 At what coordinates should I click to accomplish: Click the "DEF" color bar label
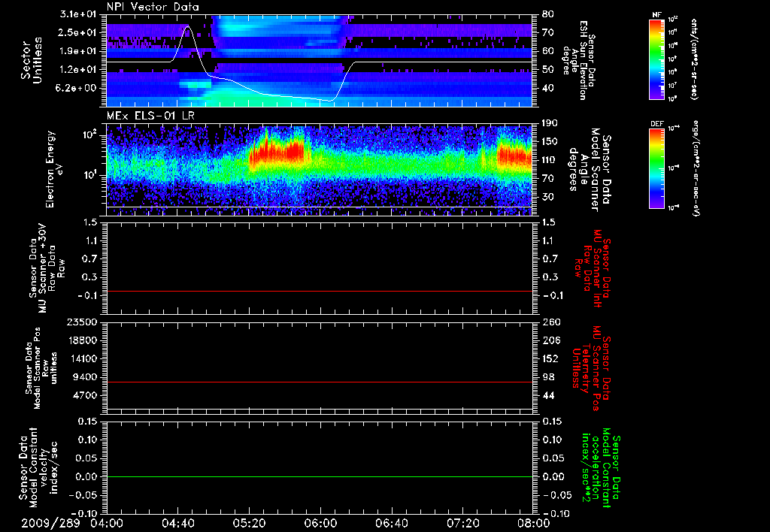[x=656, y=124]
